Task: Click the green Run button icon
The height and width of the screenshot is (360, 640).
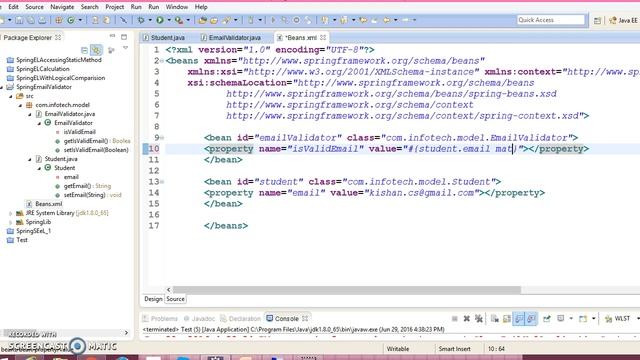Action: 160,20
